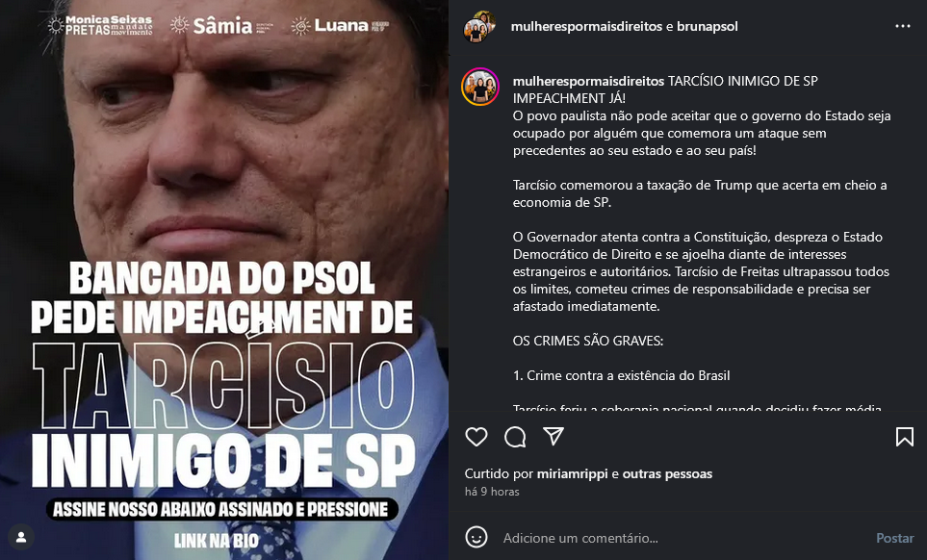
Task: Open mulherespormaisdireitos profile from header
Action: click(x=586, y=26)
